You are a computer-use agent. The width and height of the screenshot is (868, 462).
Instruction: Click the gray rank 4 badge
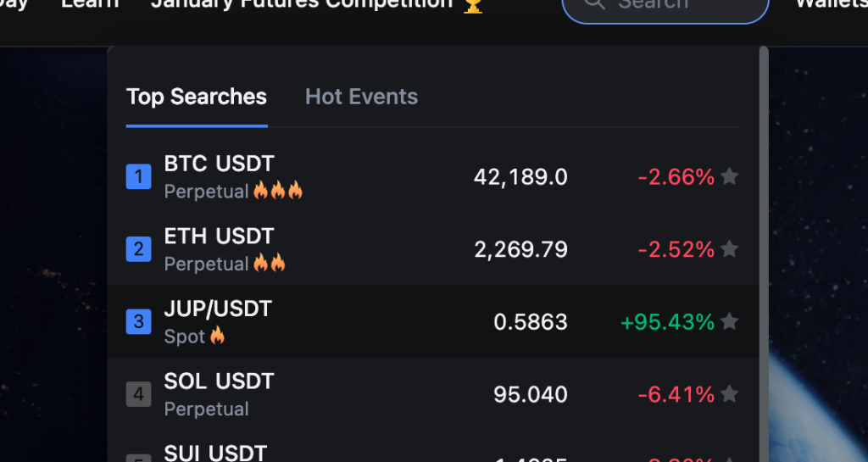point(138,394)
